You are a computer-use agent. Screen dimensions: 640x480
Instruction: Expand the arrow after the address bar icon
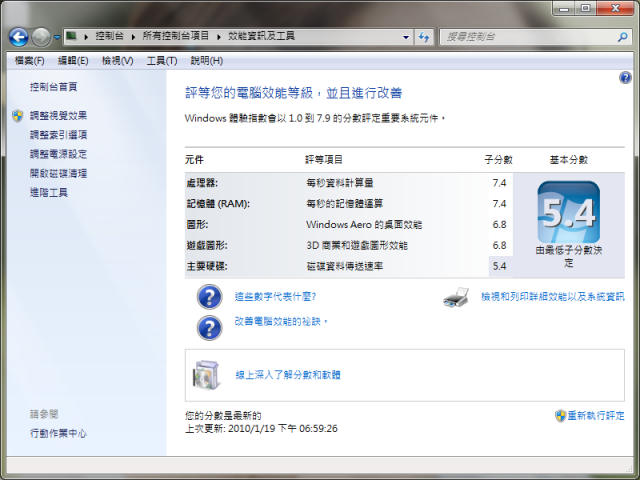click(86, 37)
